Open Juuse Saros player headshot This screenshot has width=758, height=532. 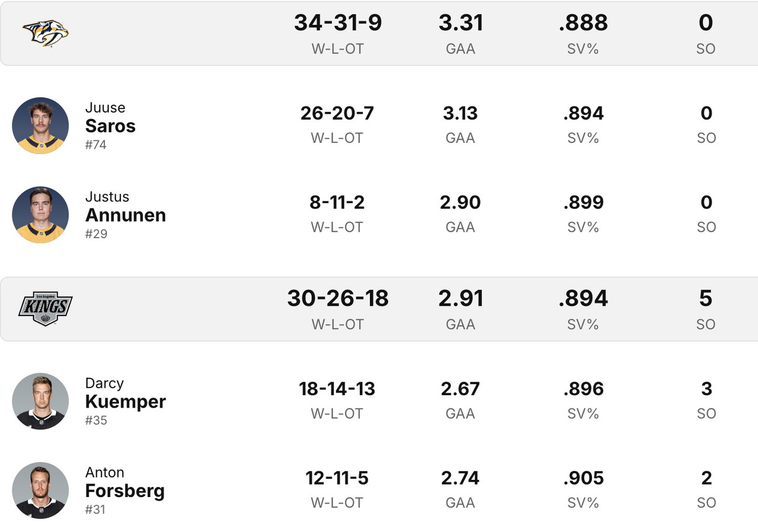40,126
